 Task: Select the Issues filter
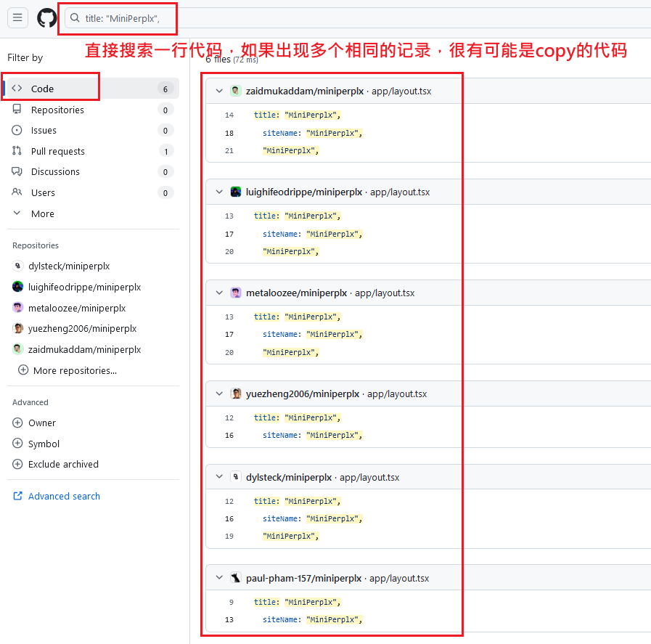point(93,131)
